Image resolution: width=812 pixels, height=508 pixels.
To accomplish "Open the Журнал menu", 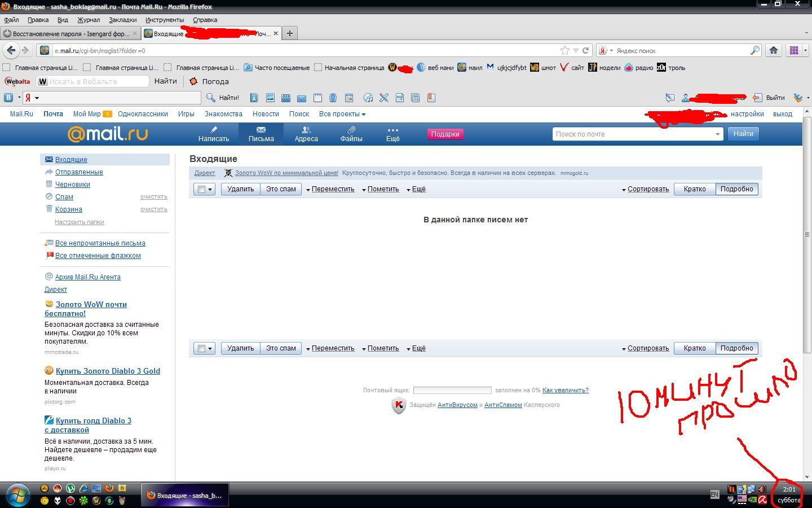I will 89,20.
